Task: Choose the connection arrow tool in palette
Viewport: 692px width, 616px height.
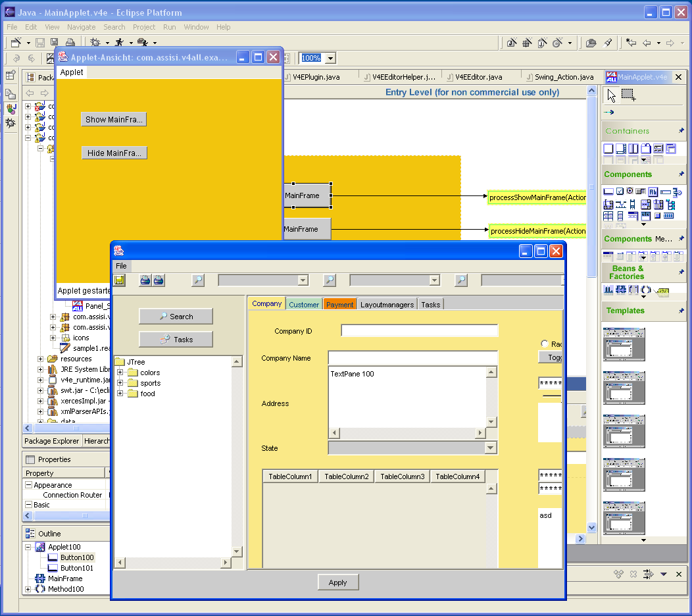Action: 609,113
